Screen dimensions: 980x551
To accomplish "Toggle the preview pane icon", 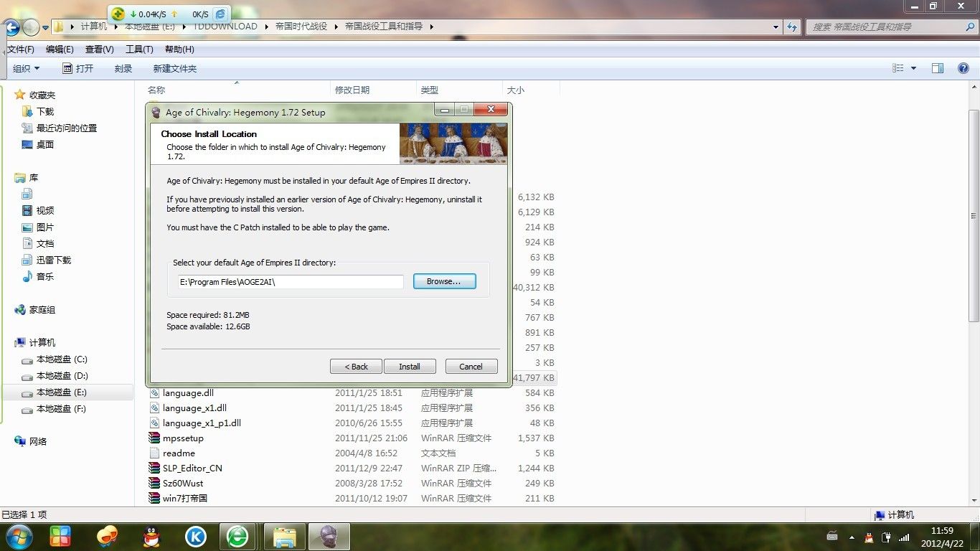I will tap(937, 69).
